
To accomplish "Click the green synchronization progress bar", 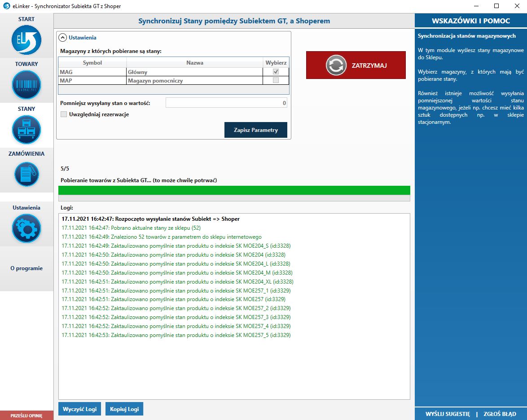I will point(234,190).
